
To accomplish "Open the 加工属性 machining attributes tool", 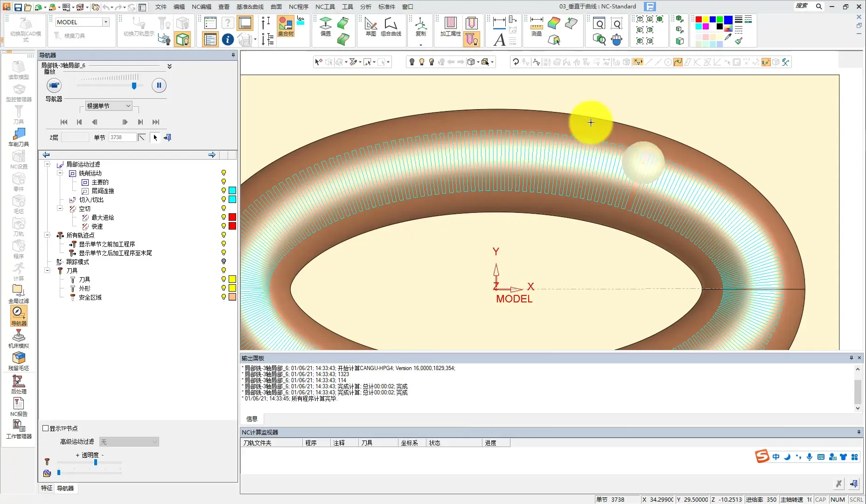I will 450,27.
